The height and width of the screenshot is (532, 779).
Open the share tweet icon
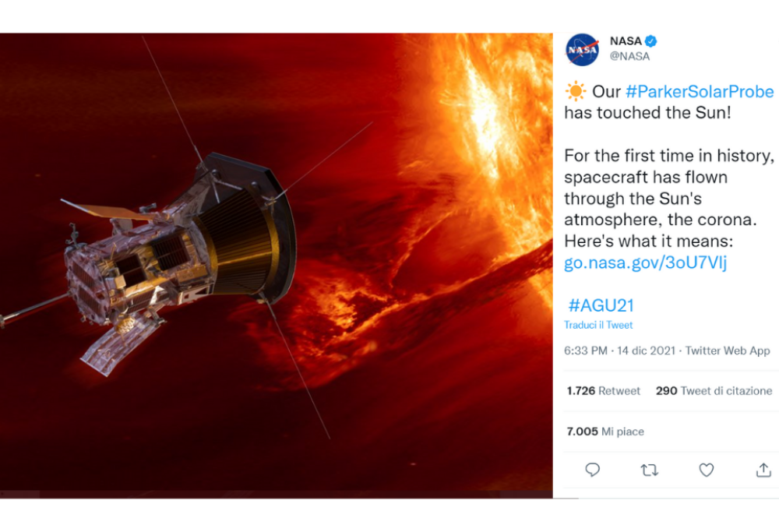click(763, 470)
